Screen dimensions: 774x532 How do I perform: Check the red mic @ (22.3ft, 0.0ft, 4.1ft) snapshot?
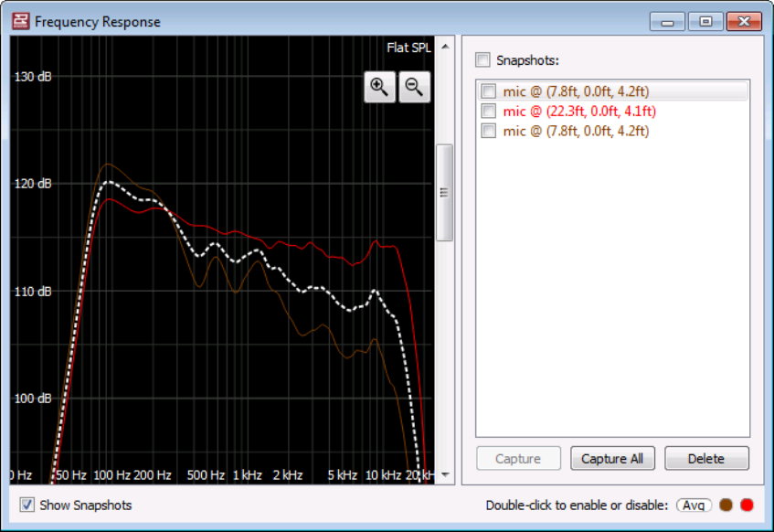click(489, 112)
